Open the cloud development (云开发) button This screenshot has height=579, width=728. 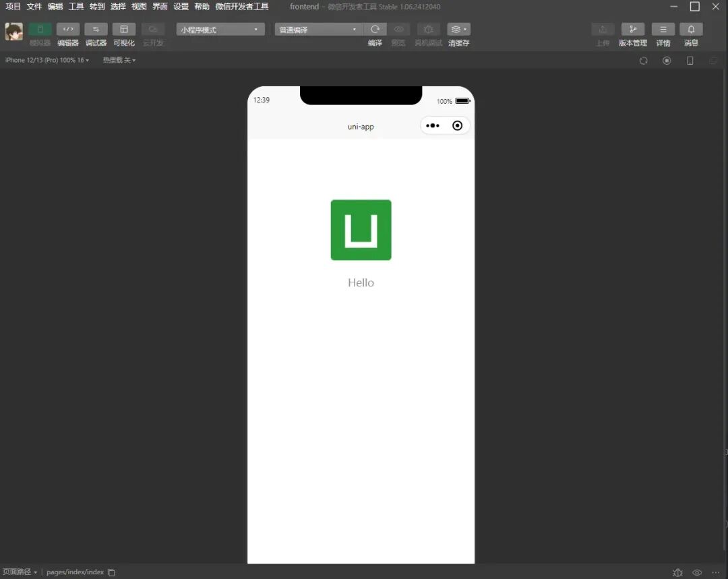click(153, 29)
